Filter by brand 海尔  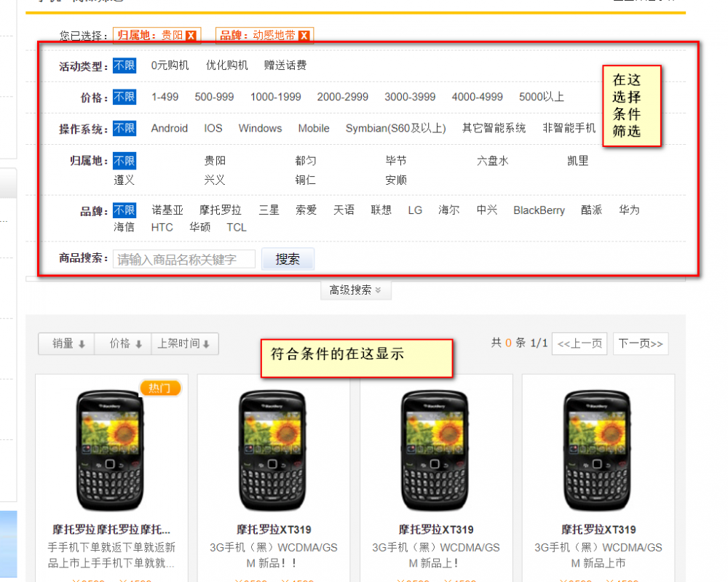coord(449,210)
